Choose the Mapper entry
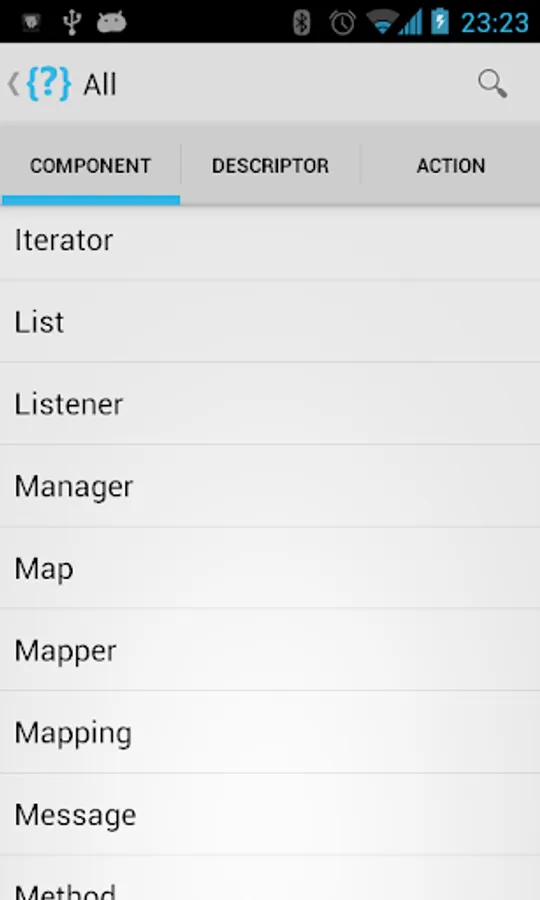Screen dimensions: 540x900 pyautogui.click(x=270, y=650)
